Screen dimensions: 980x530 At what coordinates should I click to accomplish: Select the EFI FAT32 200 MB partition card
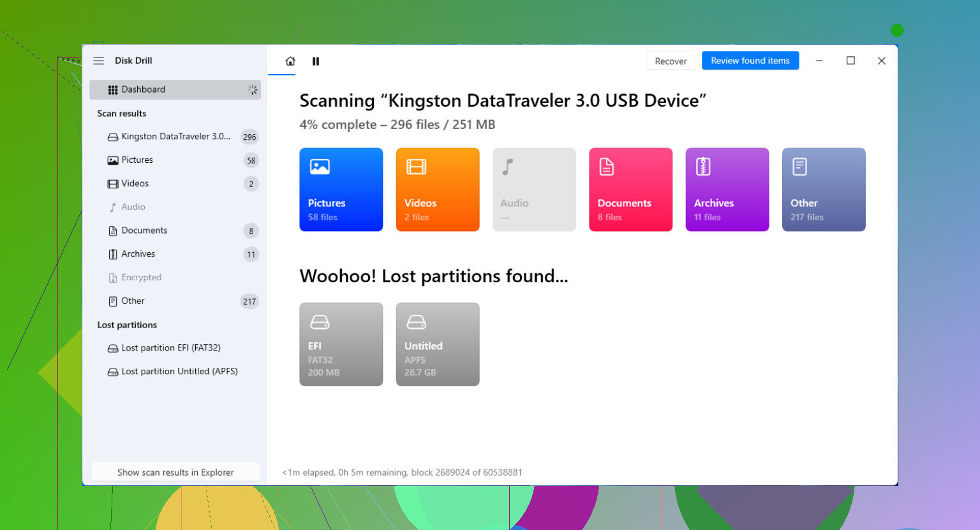(x=341, y=344)
